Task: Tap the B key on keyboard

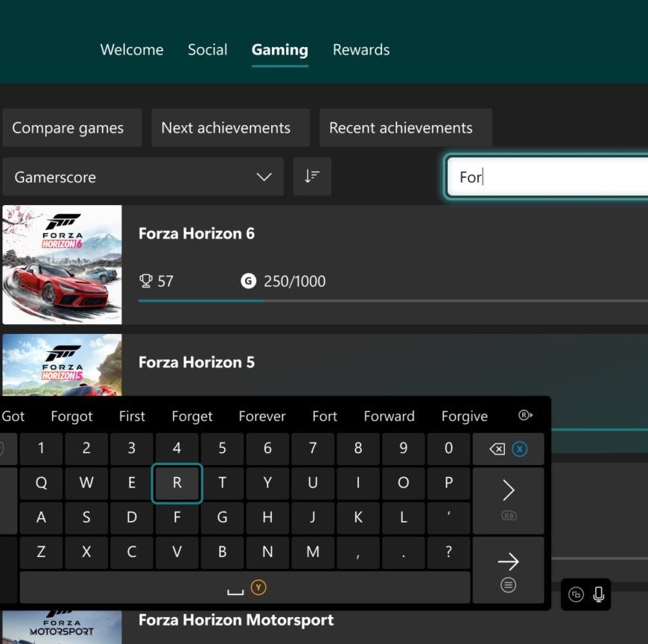Action: pos(222,552)
